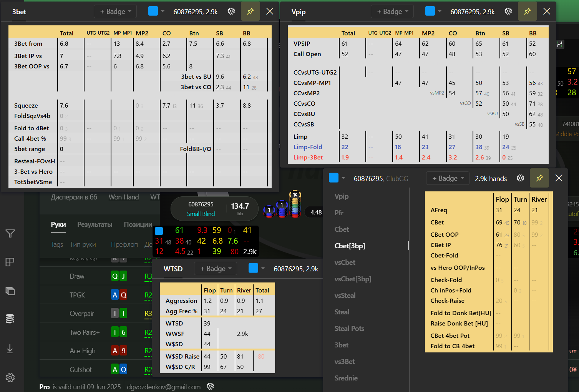The width and height of the screenshot is (579, 392).
Task: Select vsCbet in stats list
Action: (345, 262)
